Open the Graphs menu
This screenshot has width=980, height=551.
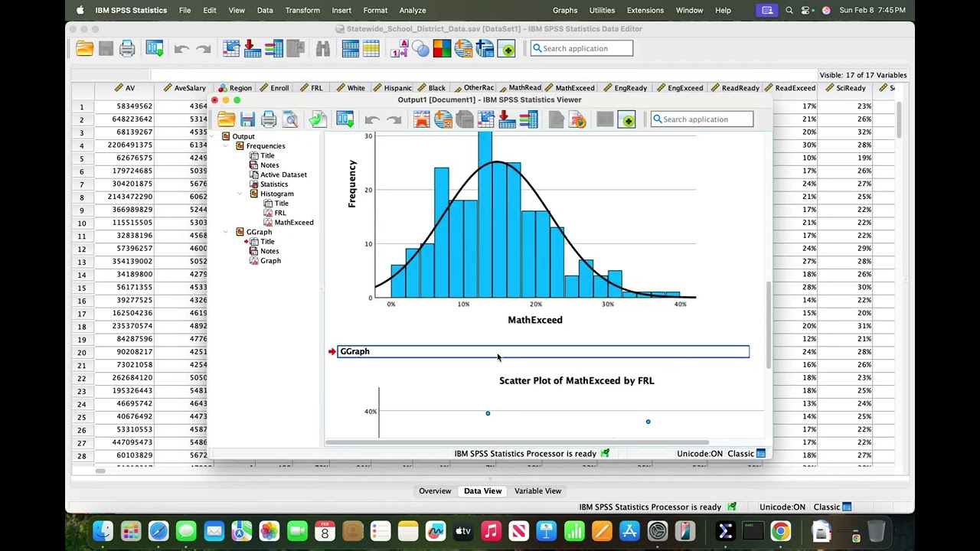(565, 10)
